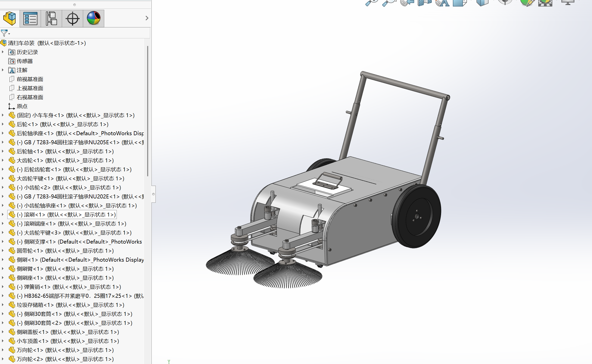Screen dimensions: 592x364
Task: Click the feature tree vertical scrollbar
Action: tap(147, 110)
